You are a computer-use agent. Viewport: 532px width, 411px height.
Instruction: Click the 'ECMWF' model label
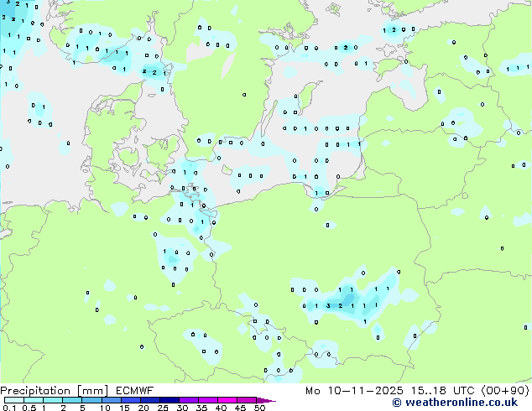click(135, 391)
